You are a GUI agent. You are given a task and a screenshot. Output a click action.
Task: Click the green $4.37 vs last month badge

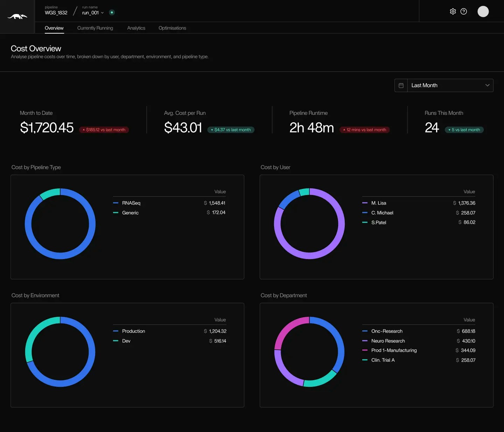pyautogui.click(x=231, y=130)
